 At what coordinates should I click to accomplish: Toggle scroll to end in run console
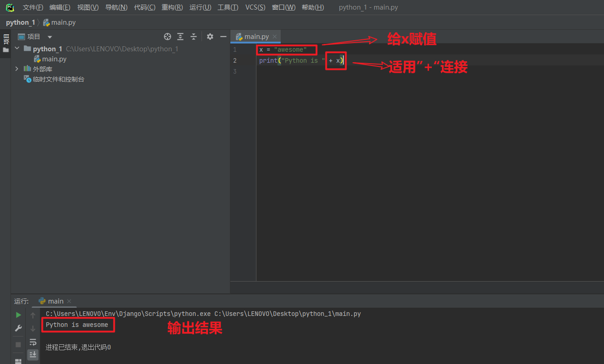[x=33, y=354]
